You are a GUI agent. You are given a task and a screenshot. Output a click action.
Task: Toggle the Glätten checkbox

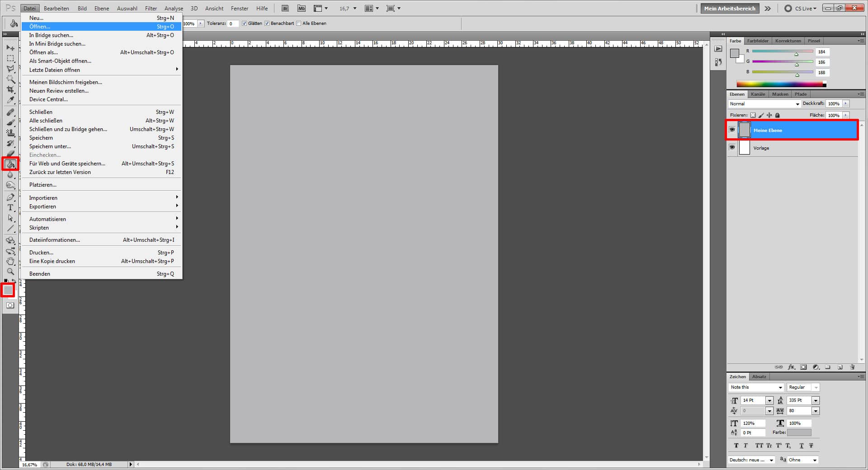244,23
